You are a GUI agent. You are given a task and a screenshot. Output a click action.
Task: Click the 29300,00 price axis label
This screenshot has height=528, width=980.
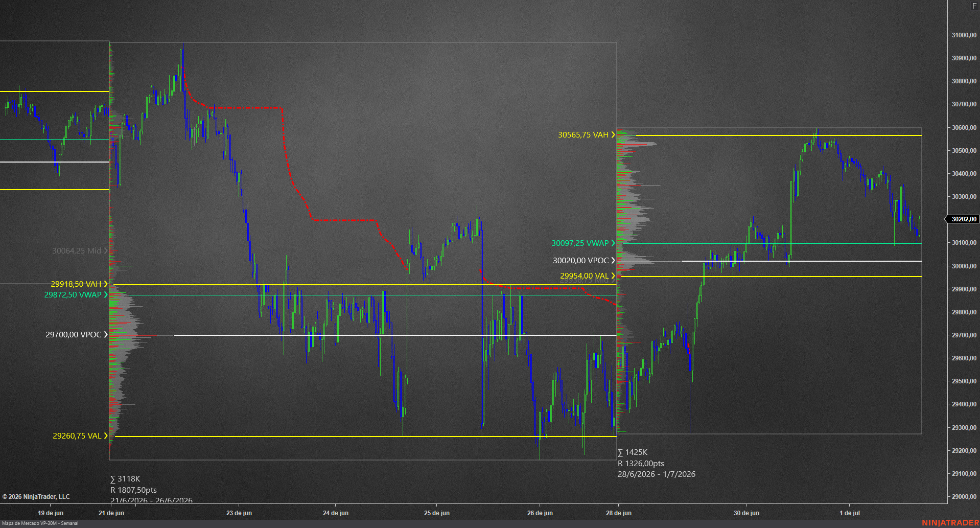click(x=964, y=428)
